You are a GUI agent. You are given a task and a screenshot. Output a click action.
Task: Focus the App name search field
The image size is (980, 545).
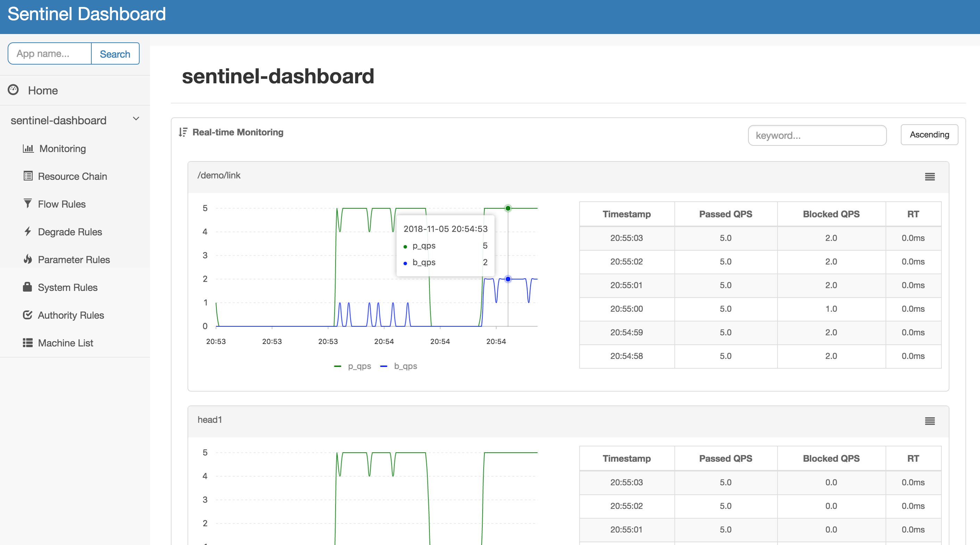click(x=50, y=53)
